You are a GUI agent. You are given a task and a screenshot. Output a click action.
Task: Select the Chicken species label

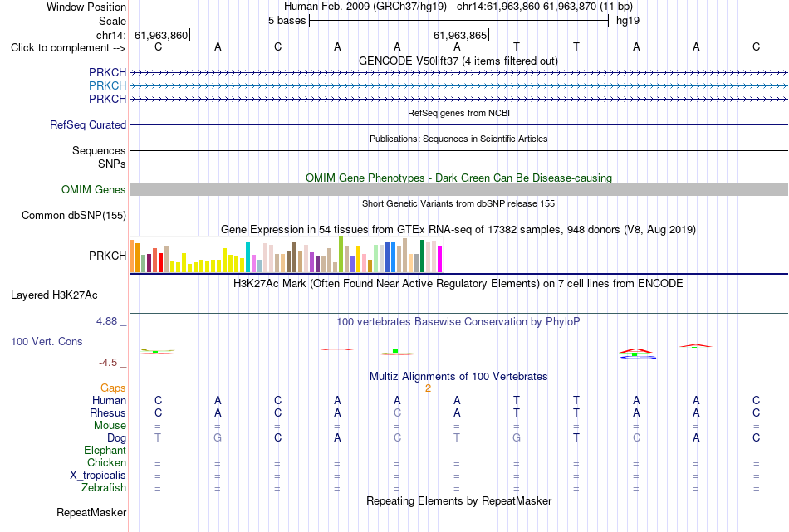106,462
